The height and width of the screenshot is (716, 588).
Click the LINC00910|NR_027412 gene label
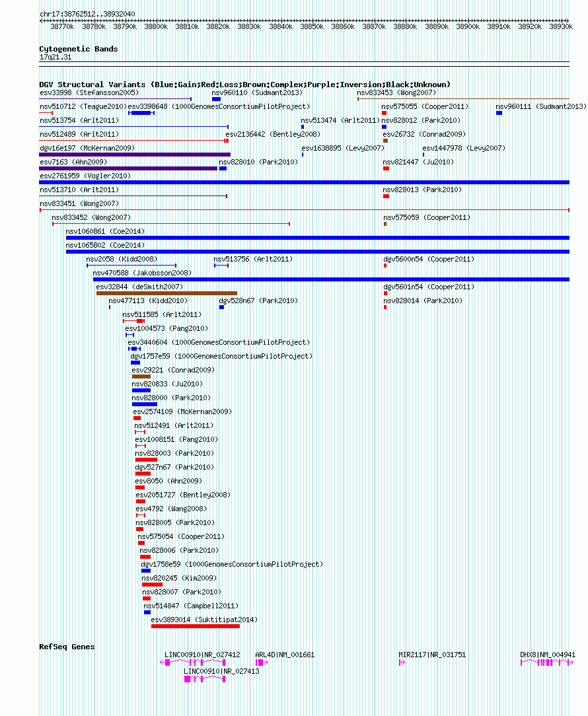tap(202, 655)
